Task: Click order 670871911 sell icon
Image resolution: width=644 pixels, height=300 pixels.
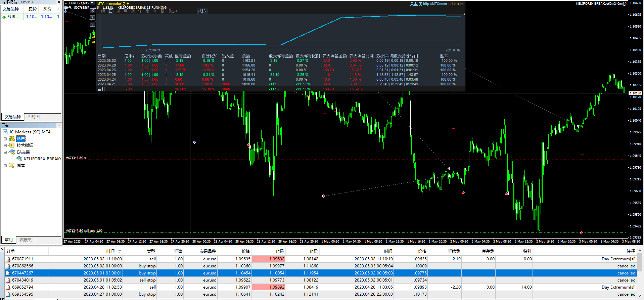Action: [8, 259]
